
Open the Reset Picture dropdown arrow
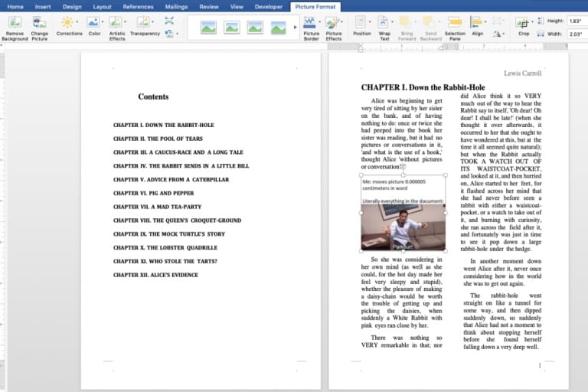pos(177,34)
